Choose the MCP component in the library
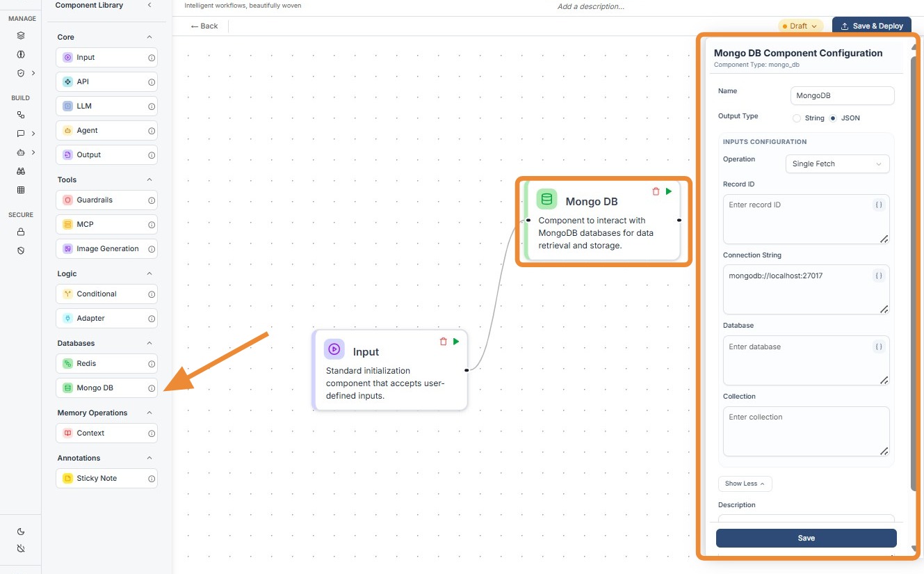This screenshot has width=924, height=574. point(106,225)
